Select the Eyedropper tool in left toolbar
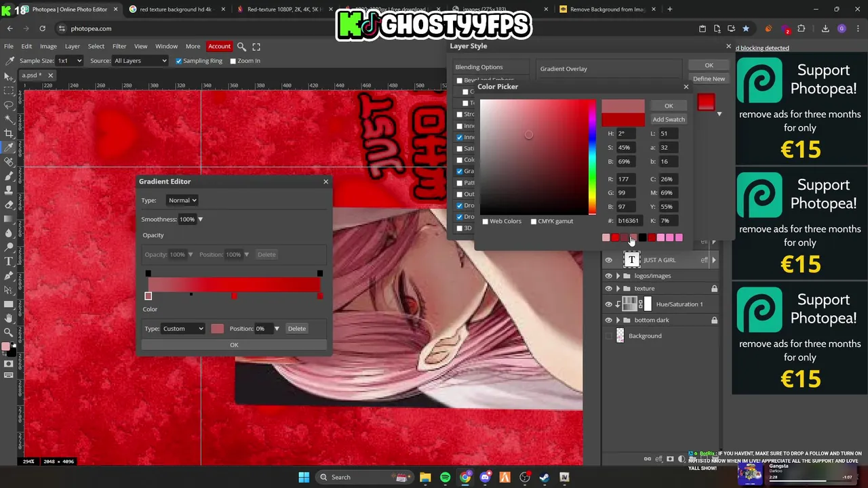The width and height of the screenshot is (868, 488). point(9,147)
